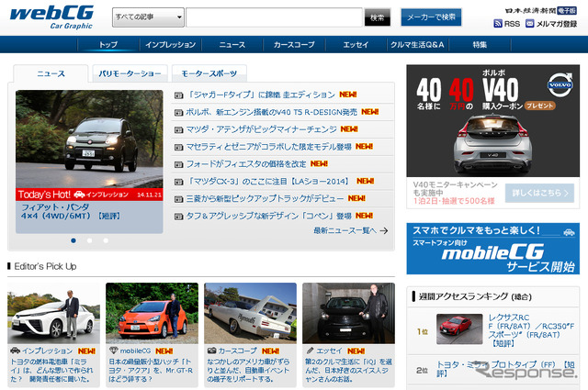Open the クルマ生活Q&A navigation item
The image size is (588, 390).
[417, 45]
